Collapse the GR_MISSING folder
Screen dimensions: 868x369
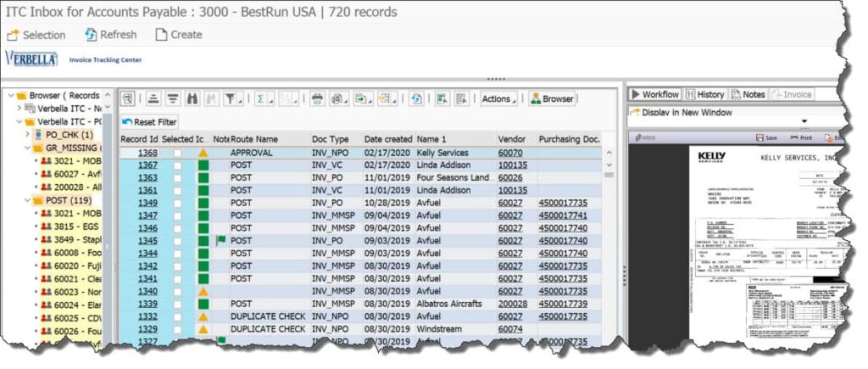tap(28, 148)
